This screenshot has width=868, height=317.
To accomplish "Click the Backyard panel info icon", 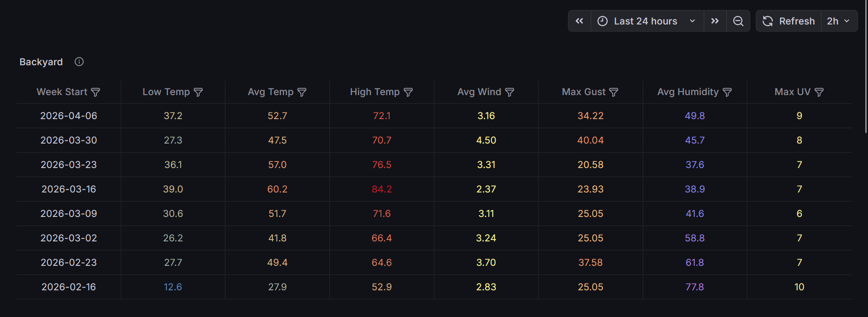I will coord(79,62).
